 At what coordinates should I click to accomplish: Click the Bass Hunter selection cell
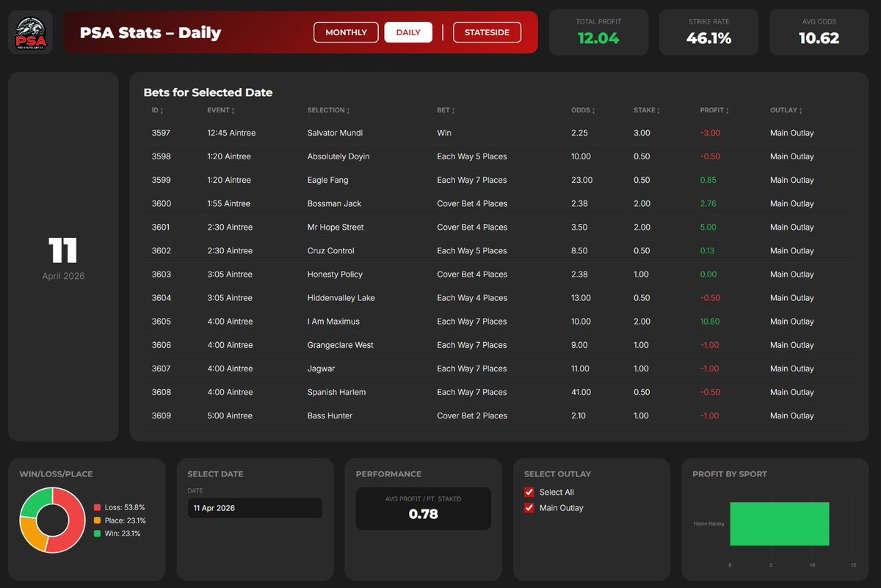pyautogui.click(x=330, y=415)
